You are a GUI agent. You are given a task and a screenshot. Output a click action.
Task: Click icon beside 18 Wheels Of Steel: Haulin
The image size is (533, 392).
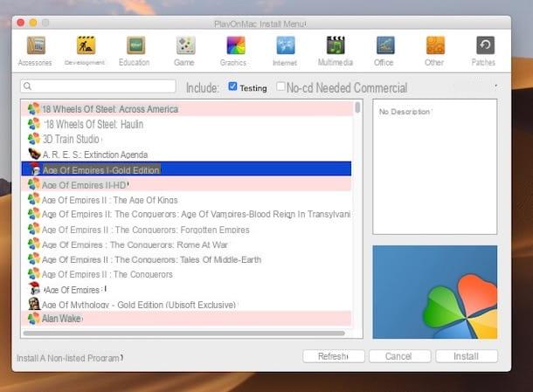coord(34,124)
